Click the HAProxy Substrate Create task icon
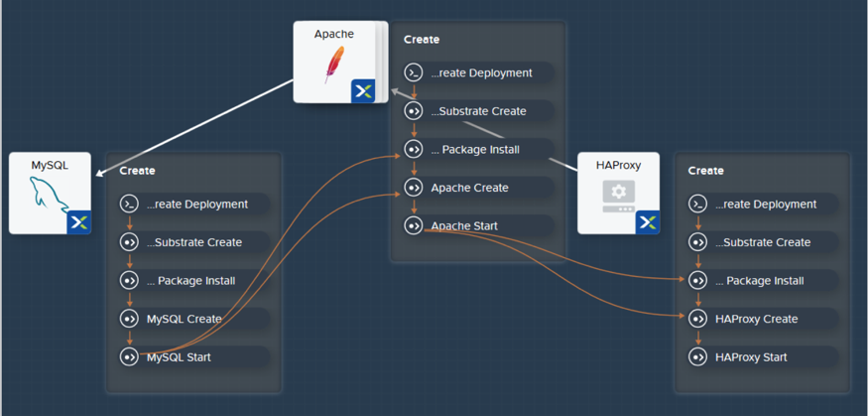 (697, 242)
